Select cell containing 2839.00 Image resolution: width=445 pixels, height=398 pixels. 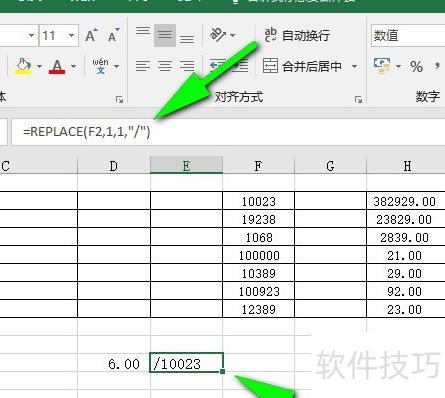406,237
